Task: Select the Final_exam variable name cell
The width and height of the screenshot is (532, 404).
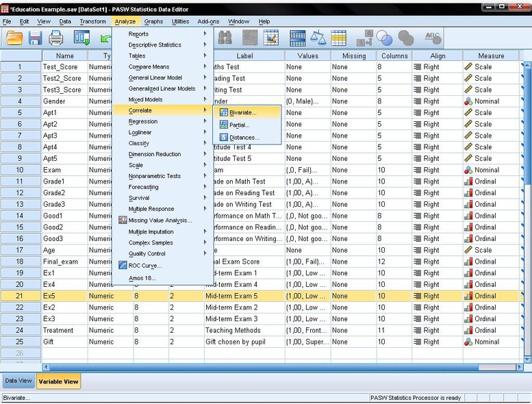Action: (64, 262)
